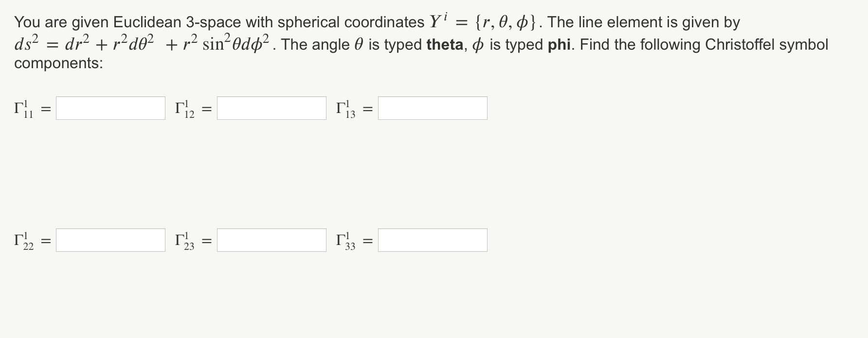The width and height of the screenshot is (868, 338).
Task: Select the Γ¹₁₁ symbol label
Action: coord(23,109)
